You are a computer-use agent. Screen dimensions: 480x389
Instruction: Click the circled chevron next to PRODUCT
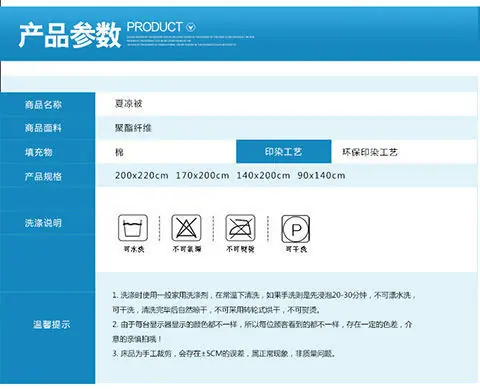click(191, 27)
